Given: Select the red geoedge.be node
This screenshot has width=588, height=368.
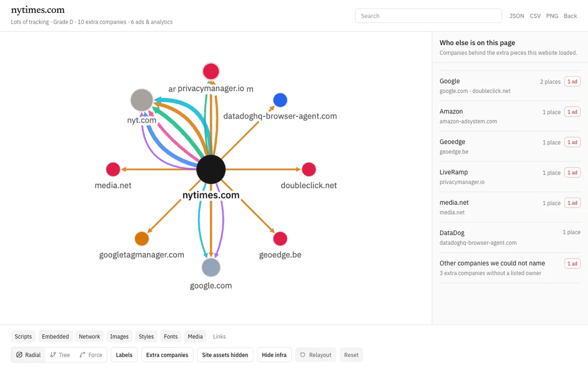Looking at the screenshot, I should point(280,239).
